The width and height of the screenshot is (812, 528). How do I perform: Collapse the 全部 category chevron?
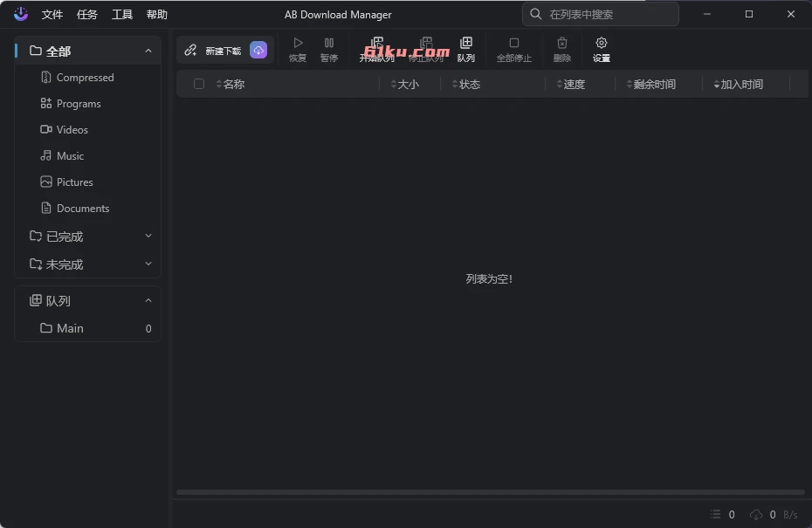pyautogui.click(x=148, y=51)
